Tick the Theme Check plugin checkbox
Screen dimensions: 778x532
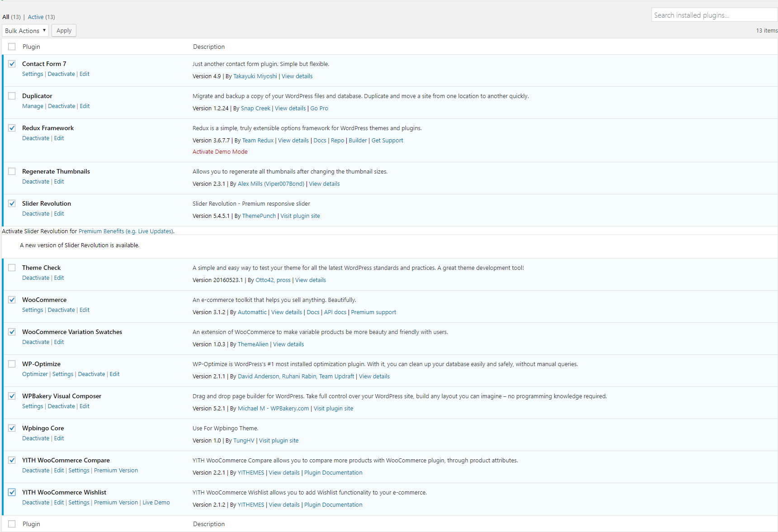coord(12,268)
